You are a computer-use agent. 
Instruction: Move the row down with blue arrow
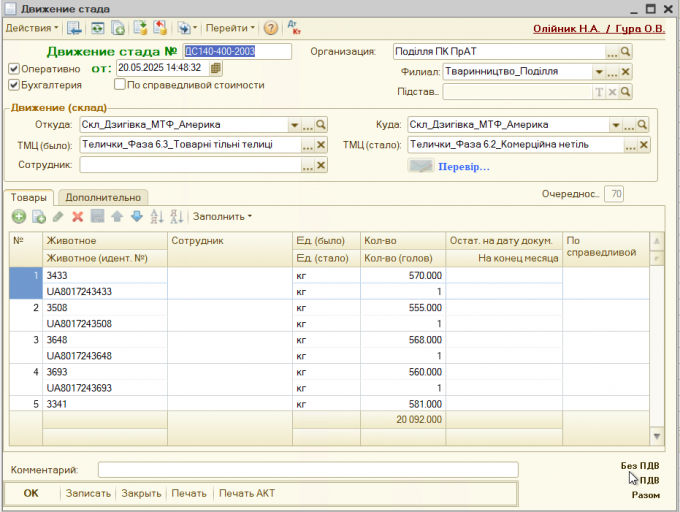pos(137,216)
